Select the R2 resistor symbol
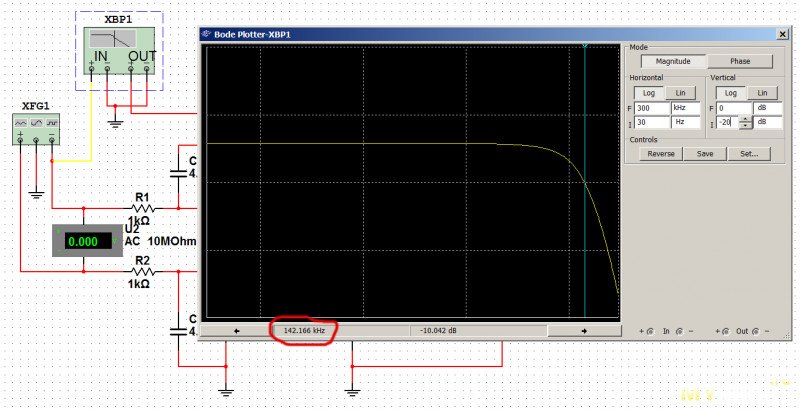The height and width of the screenshot is (411, 800). pos(143,270)
